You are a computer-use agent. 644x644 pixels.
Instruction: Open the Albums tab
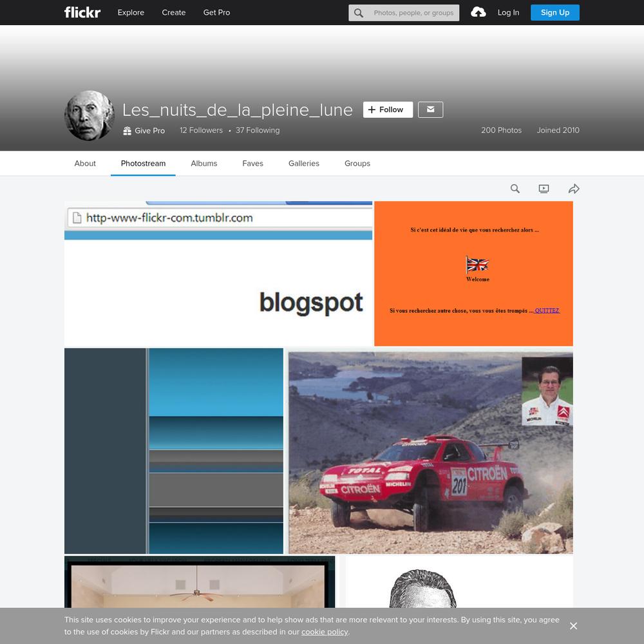[204, 164]
